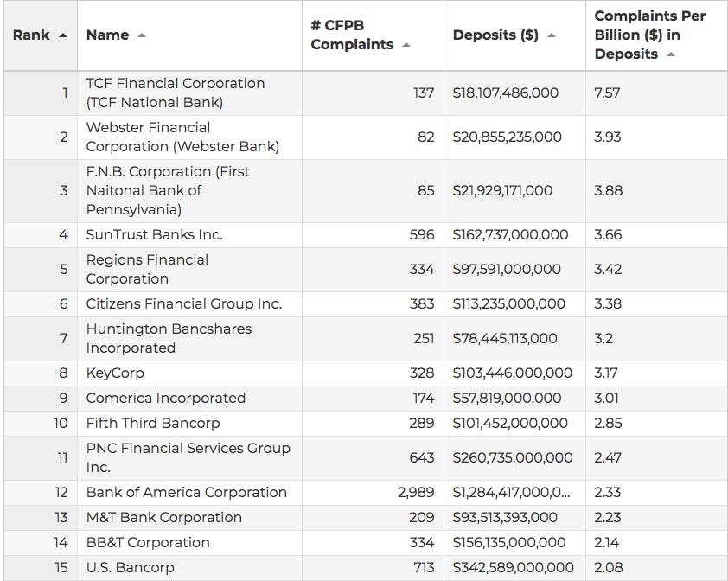This screenshot has height=581, width=728.
Task: Select the F.N.B. Corporation name cell
Action: 168,190
